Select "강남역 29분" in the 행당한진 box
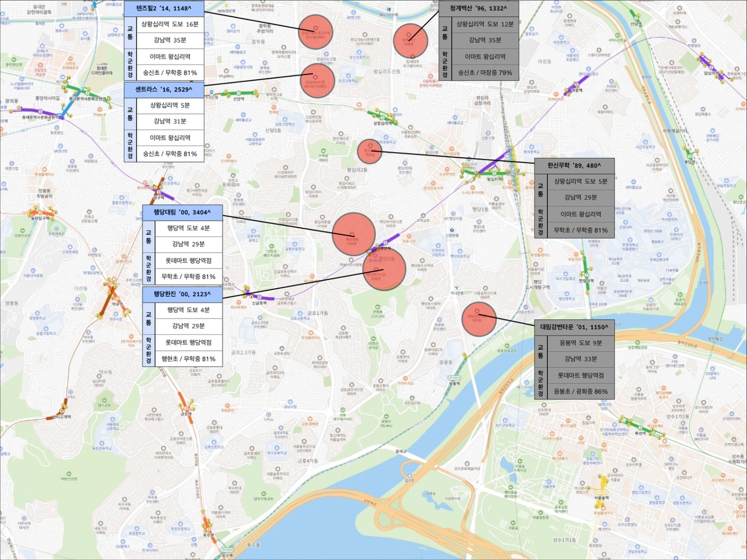 [x=189, y=326]
